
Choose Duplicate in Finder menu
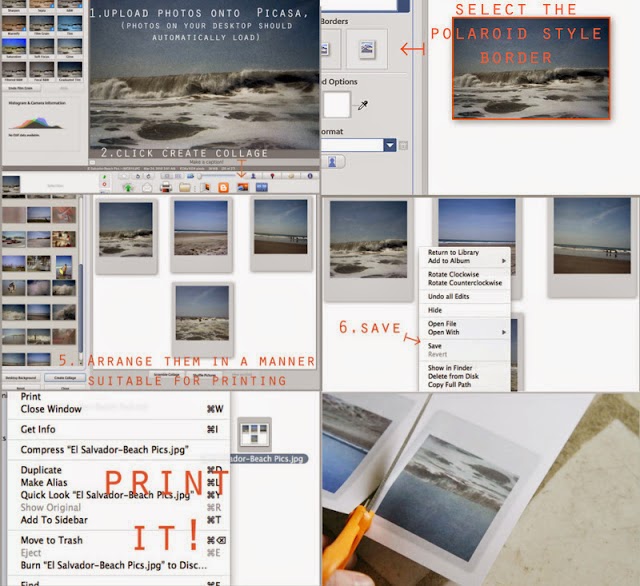118,470
